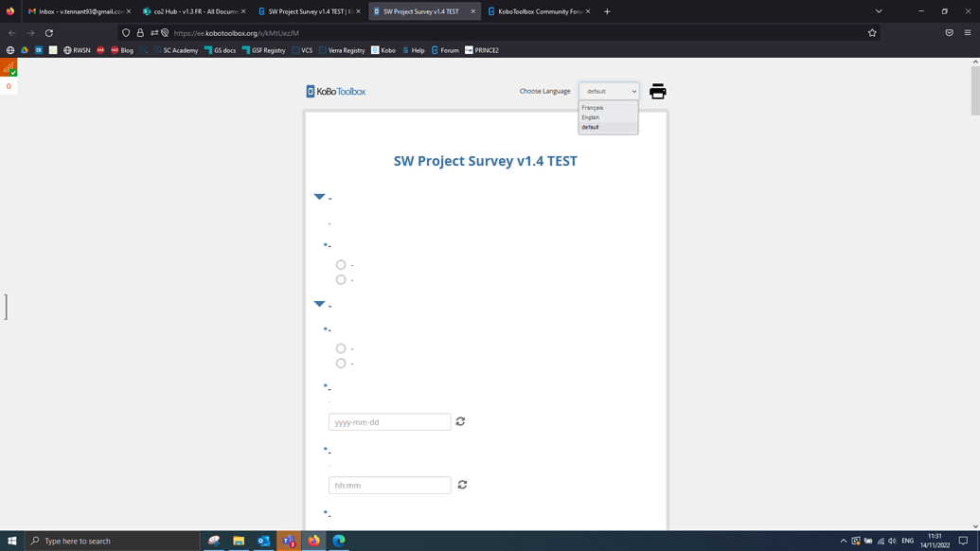980x551 pixels.
Task: Click the refresh icon beside the time field
Action: coord(462,485)
